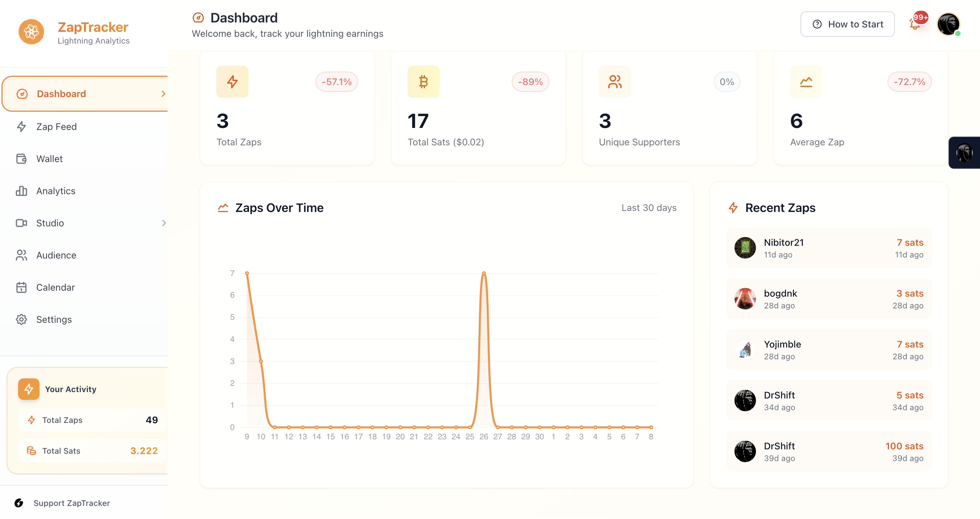Click the Calendar icon in the sidebar

21,287
